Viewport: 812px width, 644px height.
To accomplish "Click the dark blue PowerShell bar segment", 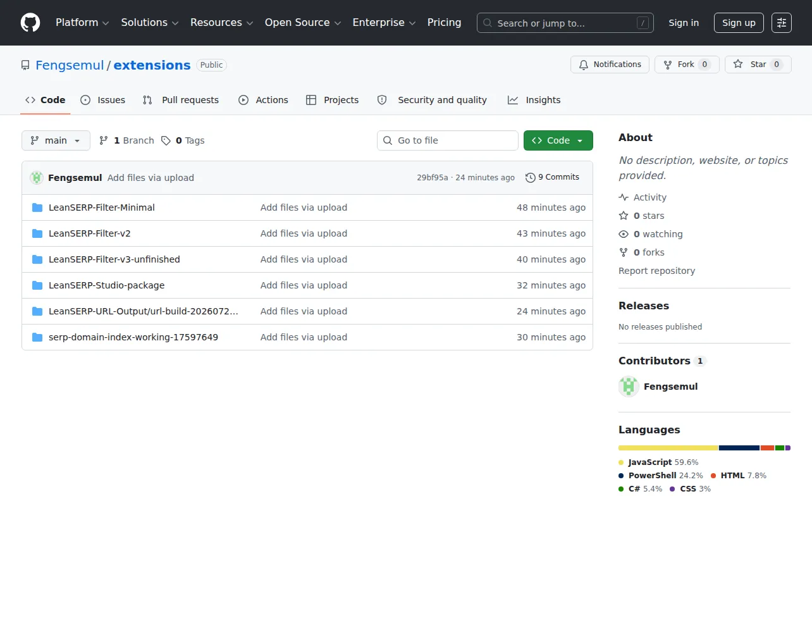I will [739, 448].
